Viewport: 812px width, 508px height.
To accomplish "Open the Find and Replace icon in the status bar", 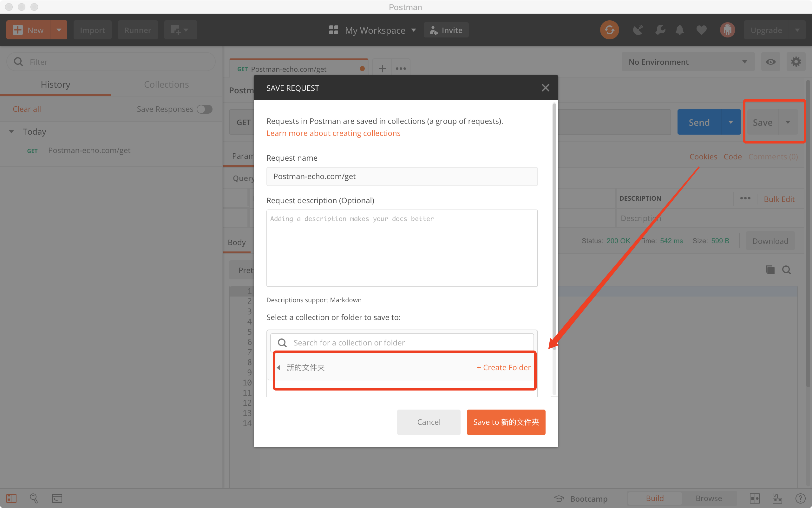I will pyautogui.click(x=34, y=498).
